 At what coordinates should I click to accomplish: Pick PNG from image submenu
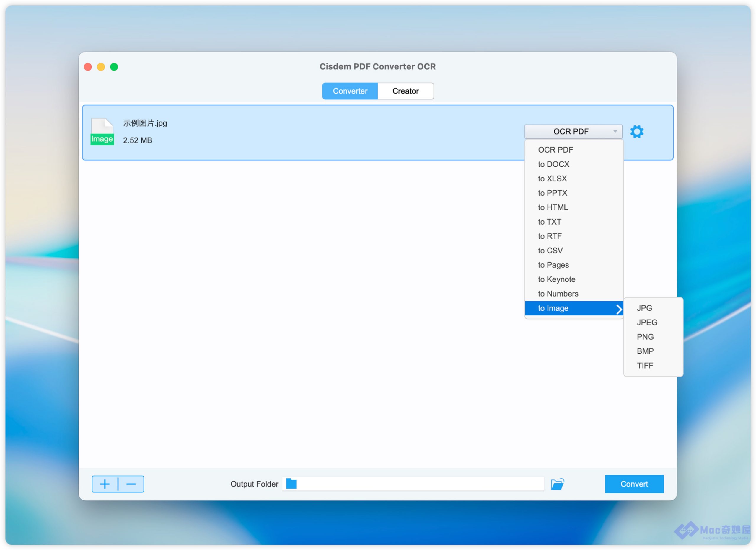(x=645, y=337)
